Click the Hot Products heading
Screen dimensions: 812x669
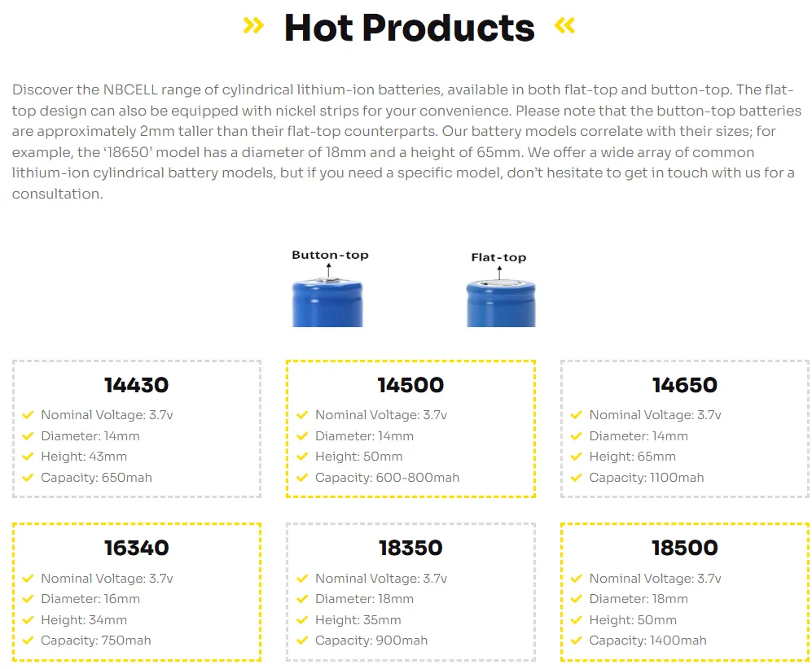tap(409, 28)
